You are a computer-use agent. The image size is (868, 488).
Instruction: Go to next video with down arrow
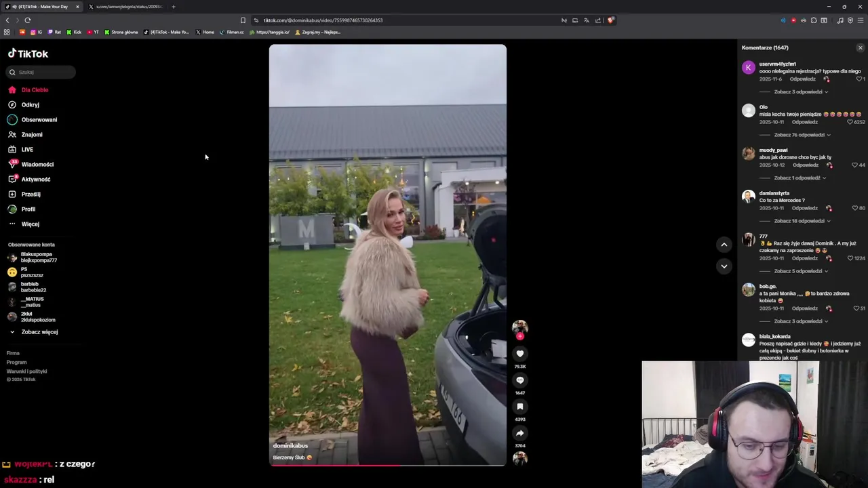[724, 266]
